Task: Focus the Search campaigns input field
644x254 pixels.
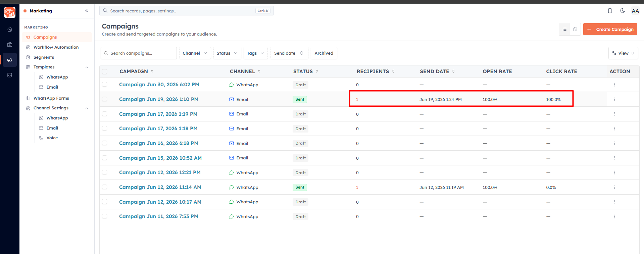Action: 139,53
